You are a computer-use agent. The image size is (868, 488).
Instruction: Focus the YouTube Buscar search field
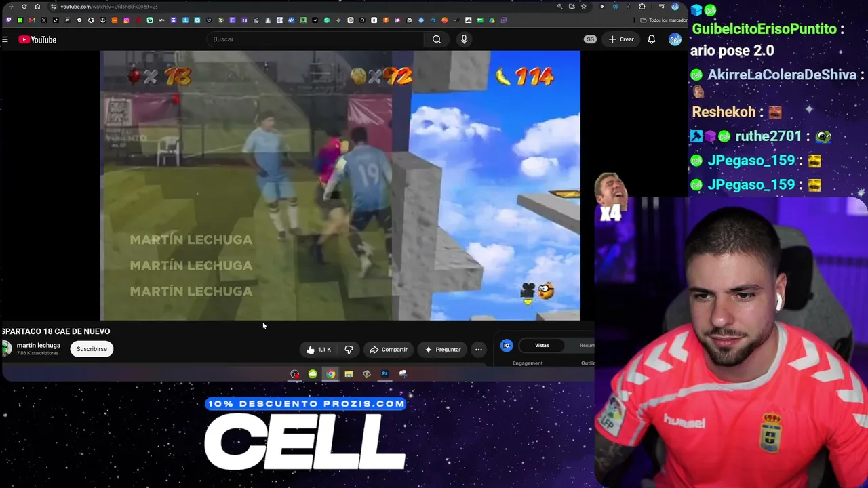316,39
